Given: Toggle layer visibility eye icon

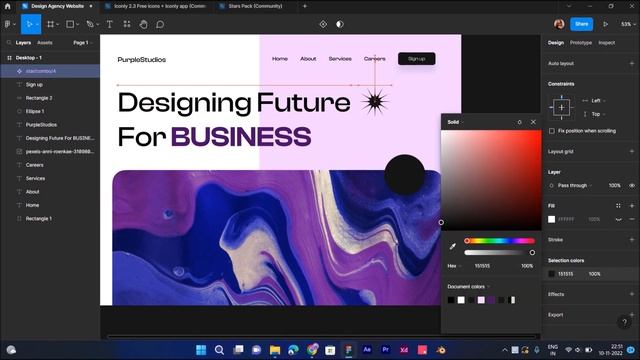Looking at the screenshot, I should tap(632, 185).
